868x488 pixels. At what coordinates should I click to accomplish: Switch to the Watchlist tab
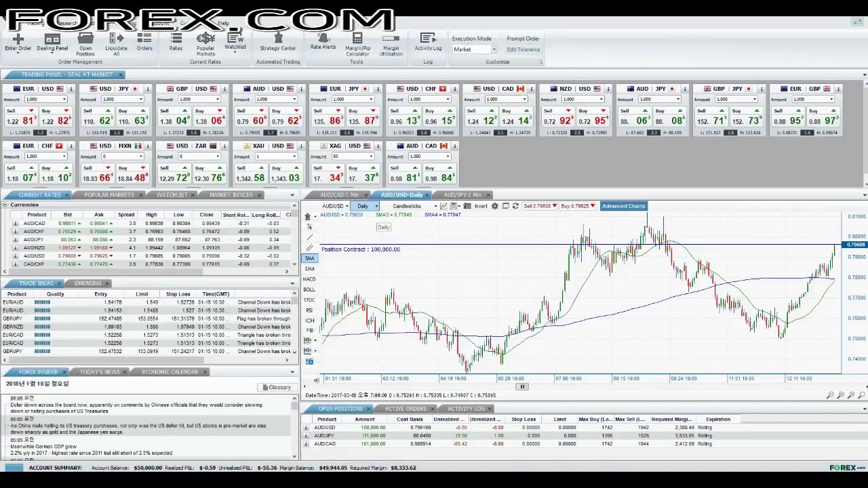[172, 195]
